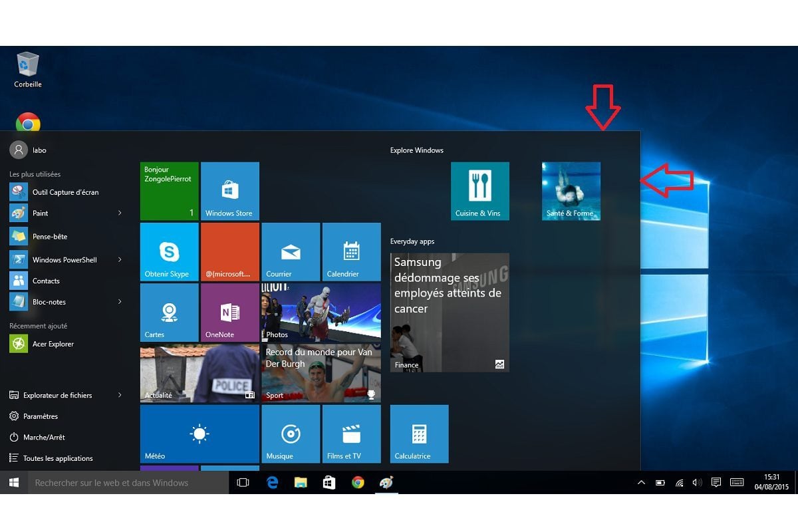Open the Bonjour ZongolePierrot green tile
Viewport: 798px width, 532px height.
[170, 191]
